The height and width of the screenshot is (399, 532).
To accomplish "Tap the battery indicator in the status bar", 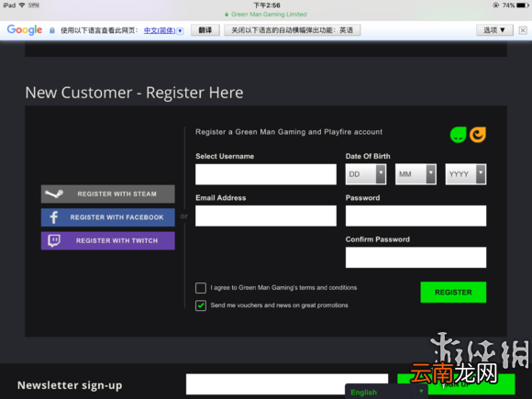I will point(523,6).
